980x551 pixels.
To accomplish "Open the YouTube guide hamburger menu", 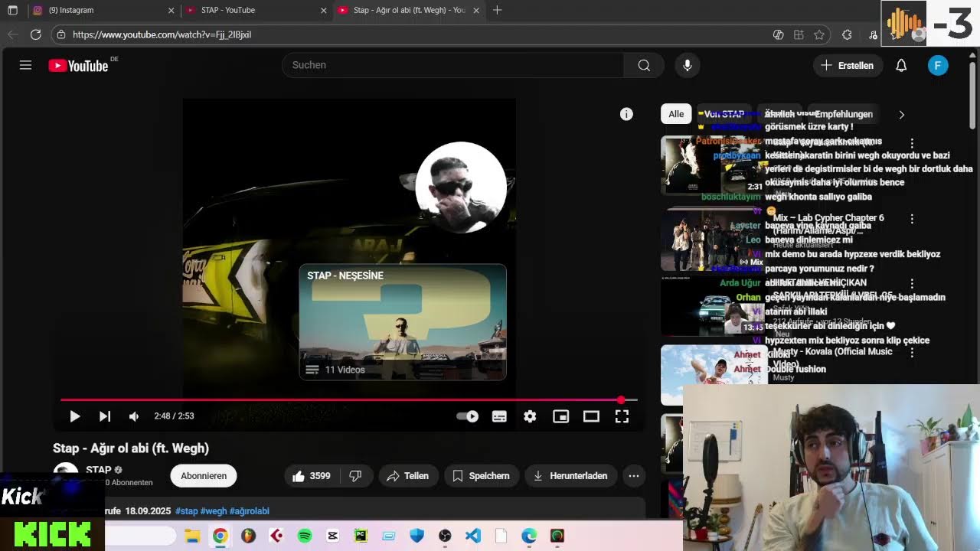I will pyautogui.click(x=25, y=65).
